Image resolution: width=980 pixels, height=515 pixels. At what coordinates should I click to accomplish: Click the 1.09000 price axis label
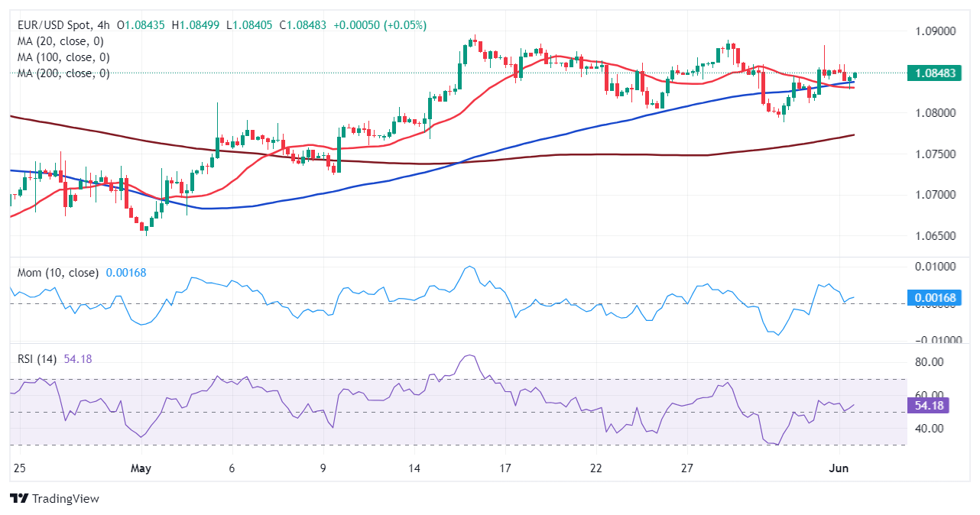(x=934, y=31)
